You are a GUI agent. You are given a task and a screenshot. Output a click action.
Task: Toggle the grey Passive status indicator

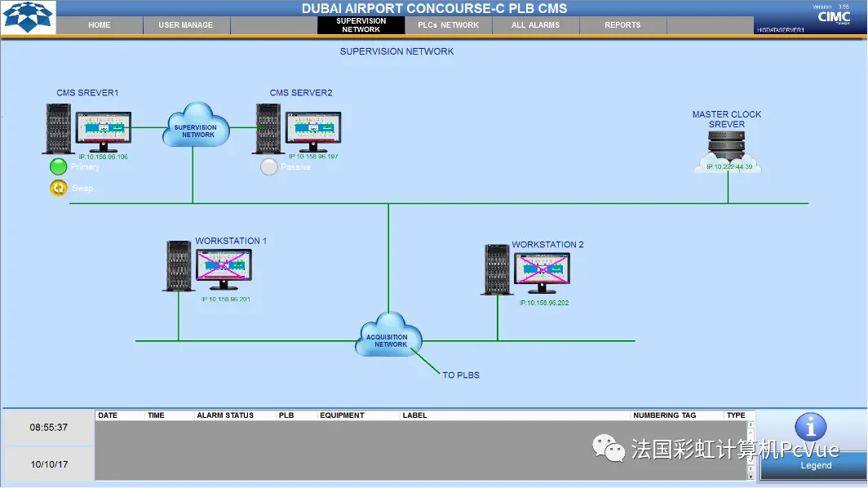pos(269,166)
